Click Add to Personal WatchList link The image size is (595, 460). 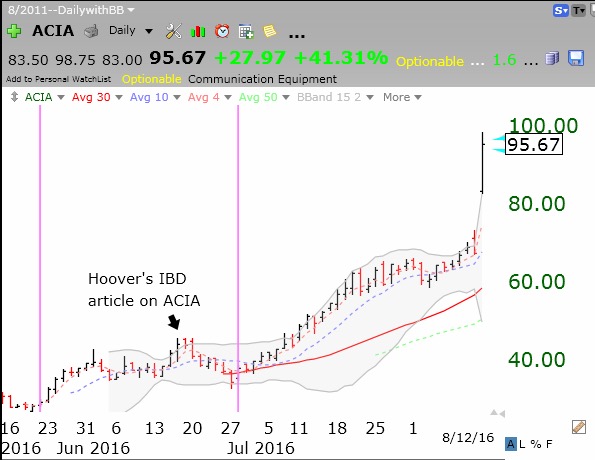pyautogui.click(x=58, y=79)
